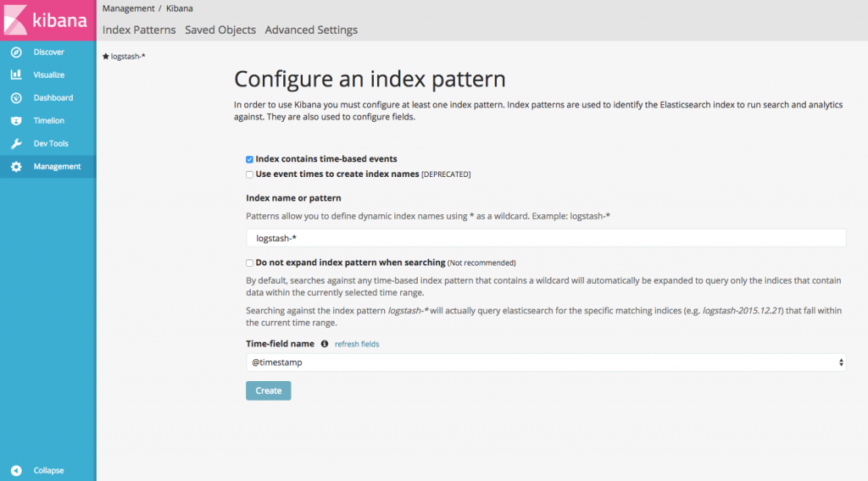Viewport: 868px width, 481px height.
Task: Open the @timestamp time-field dropdown
Action: [546, 362]
